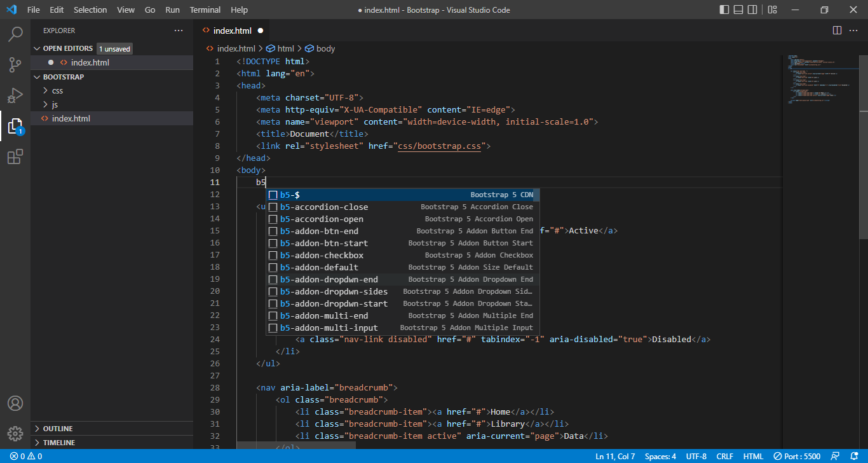The image size is (868, 463).
Task: Expand the js folder
Action: tap(112, 104)
